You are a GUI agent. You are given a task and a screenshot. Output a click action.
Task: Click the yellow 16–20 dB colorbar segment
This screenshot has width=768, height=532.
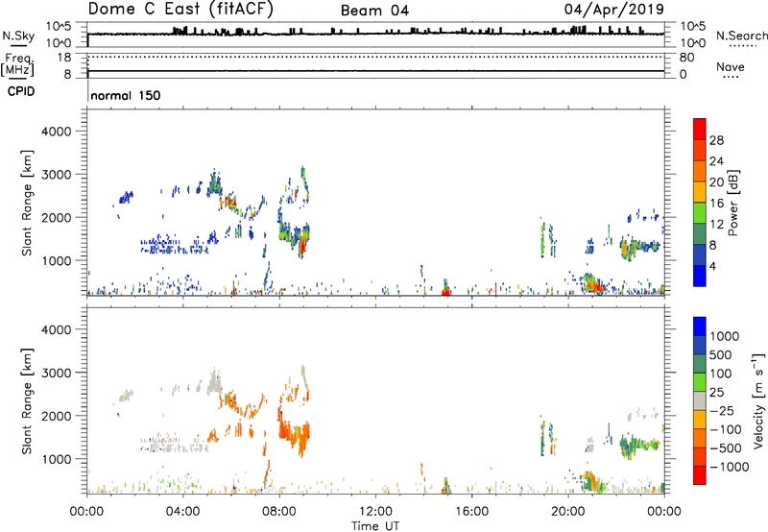click(x=700, y=192)
